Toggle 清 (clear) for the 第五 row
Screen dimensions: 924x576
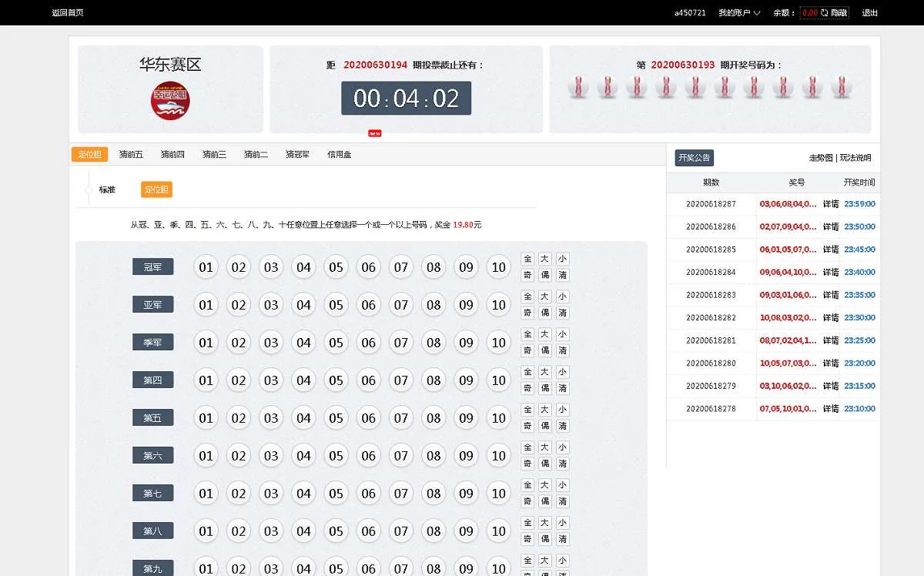(x=563, y=426)
